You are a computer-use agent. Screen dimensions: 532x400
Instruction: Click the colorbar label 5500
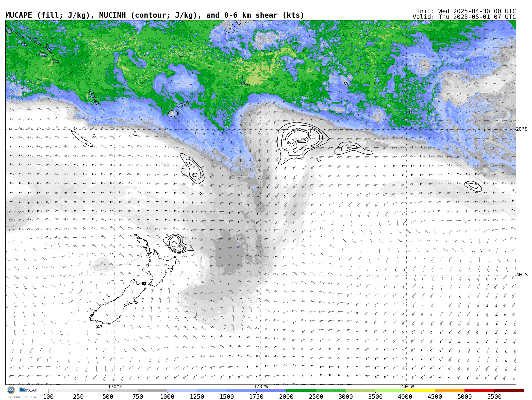pyautogui.click(x=495, y=397)
